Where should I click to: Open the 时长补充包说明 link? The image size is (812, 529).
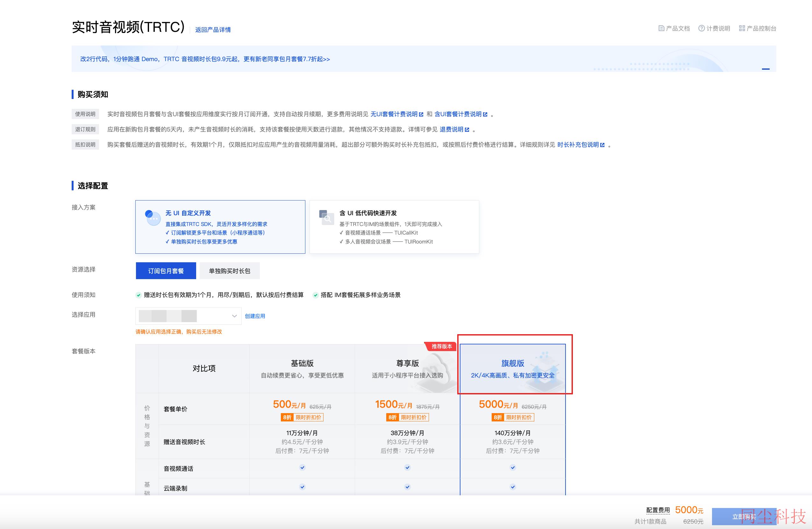coord(578,145)
